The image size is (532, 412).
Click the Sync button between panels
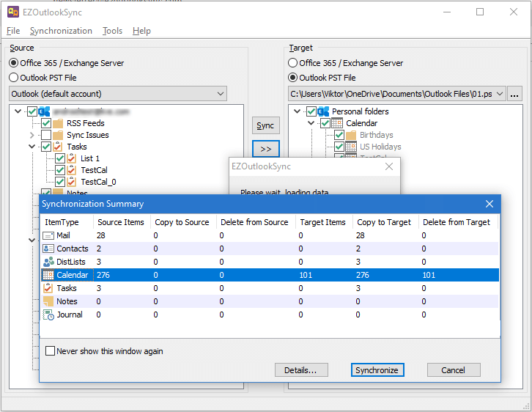point(266,125)
